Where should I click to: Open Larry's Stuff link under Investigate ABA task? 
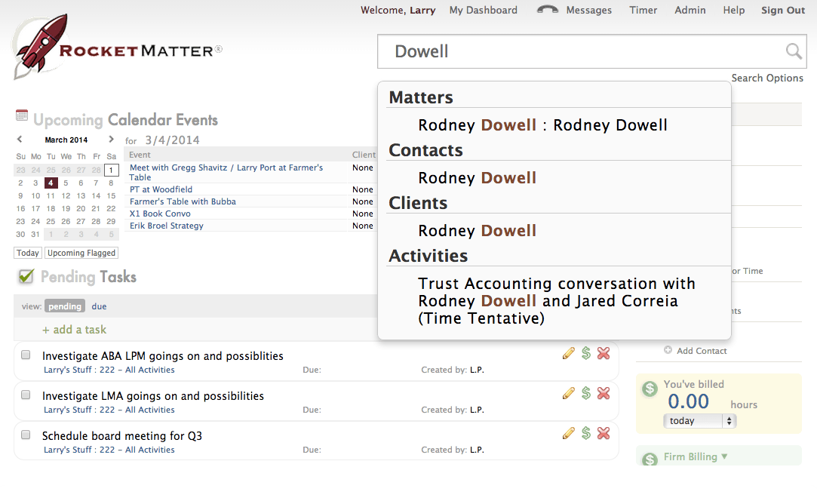pos(109,370)
